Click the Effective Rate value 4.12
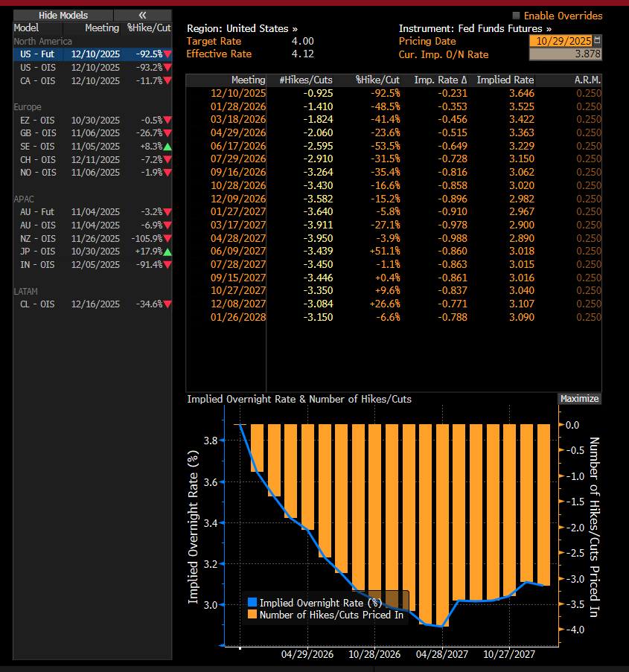Viewport: 629px width, 672px height. point(303,54)
